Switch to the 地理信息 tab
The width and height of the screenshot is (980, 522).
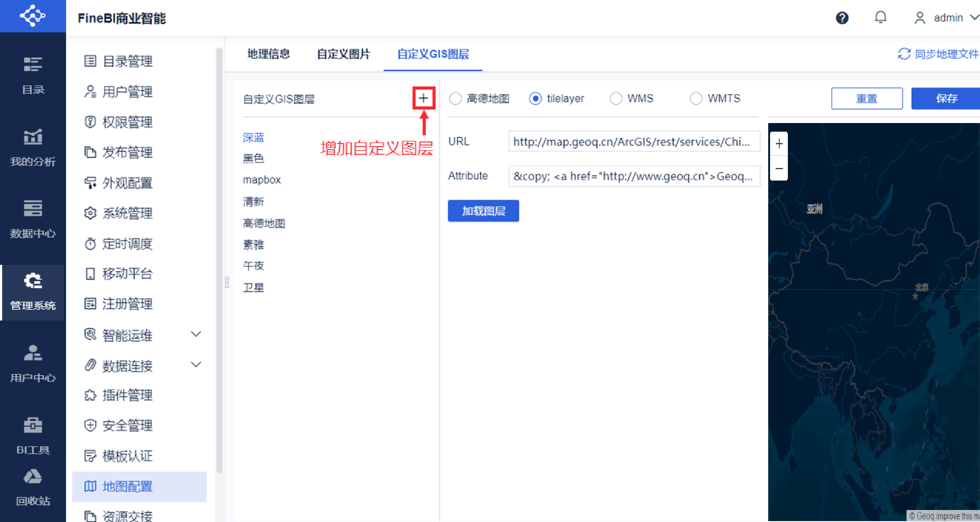coord(268,54)
